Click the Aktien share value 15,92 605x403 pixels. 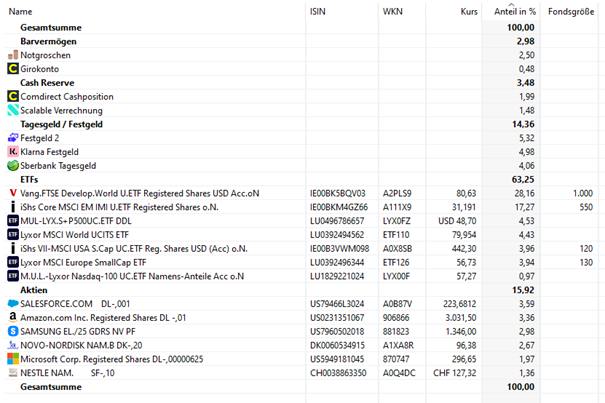click(523, 290)
